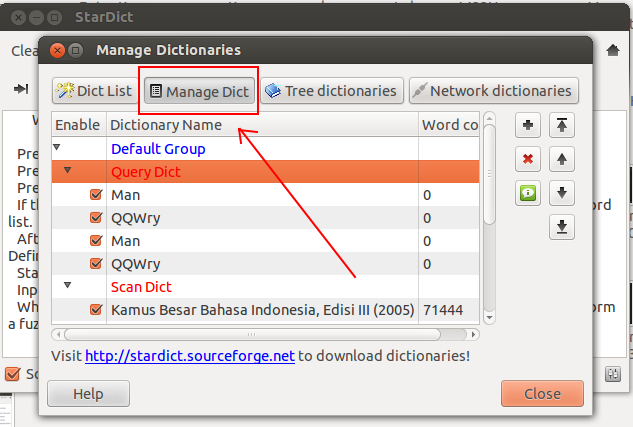Click the Enable column header

(79, 125)
